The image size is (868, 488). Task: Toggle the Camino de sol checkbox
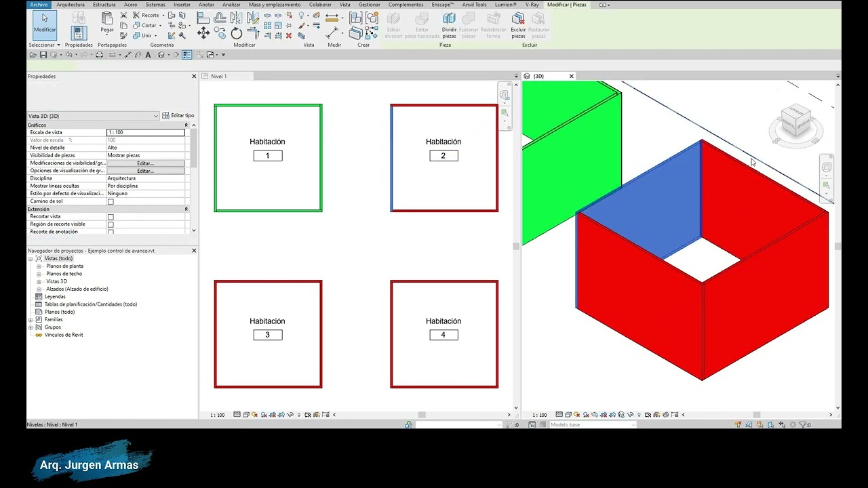[x=111, y=201]
